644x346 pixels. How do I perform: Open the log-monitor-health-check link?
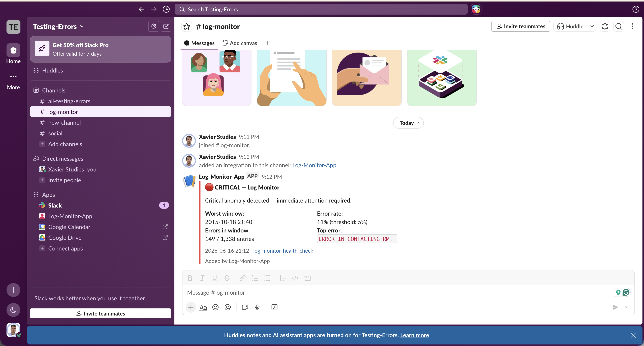click(x=283, y=251)
